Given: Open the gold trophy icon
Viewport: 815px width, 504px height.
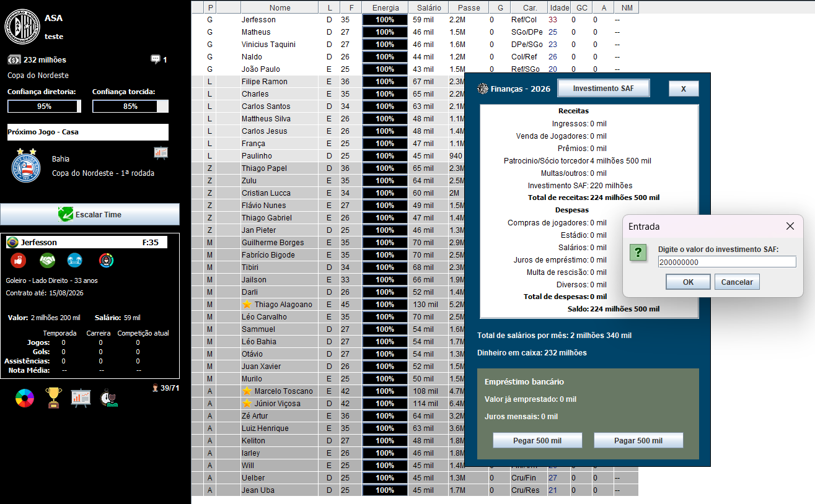Looking at the screenshot, I should coord(54,398).
